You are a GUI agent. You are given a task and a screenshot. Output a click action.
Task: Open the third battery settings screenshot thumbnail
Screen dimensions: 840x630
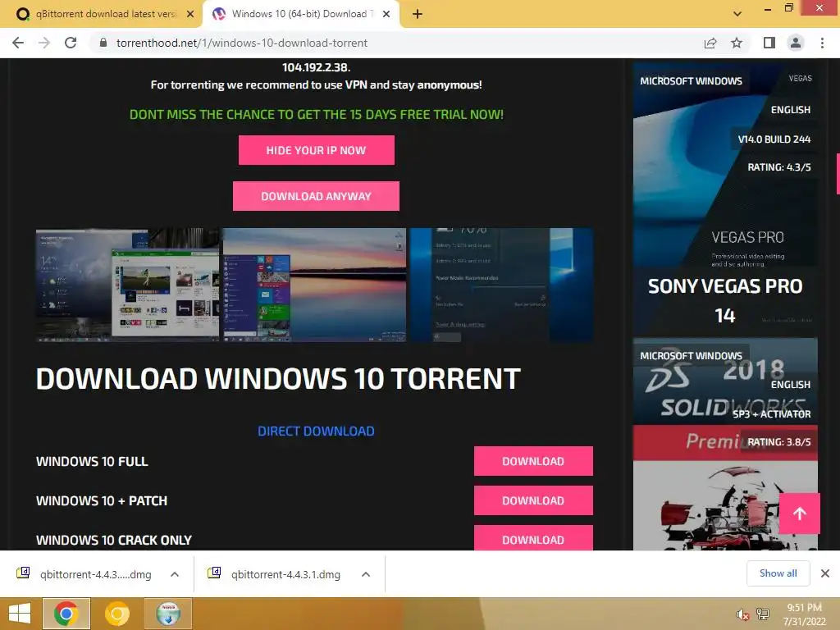click(501, 285)
